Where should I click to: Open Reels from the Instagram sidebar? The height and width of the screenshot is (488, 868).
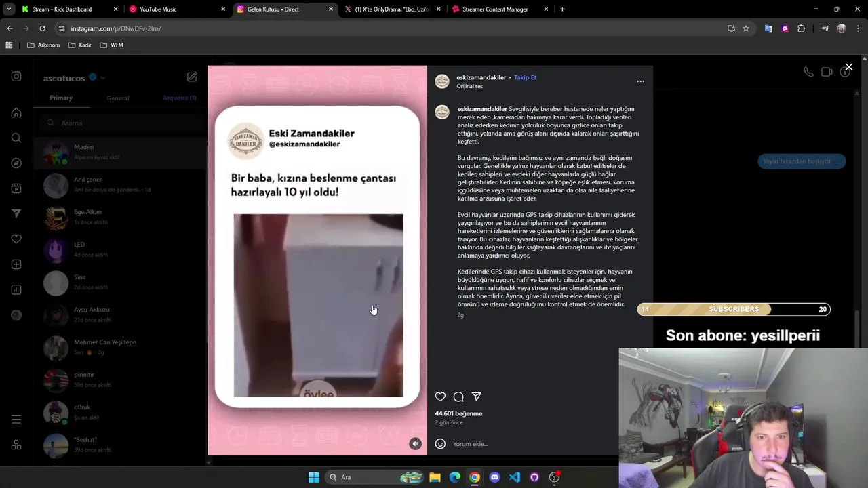[x=16, y=188]
